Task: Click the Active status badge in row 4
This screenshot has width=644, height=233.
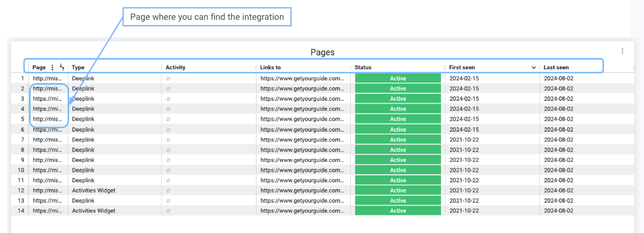Action: pos(398,109)
